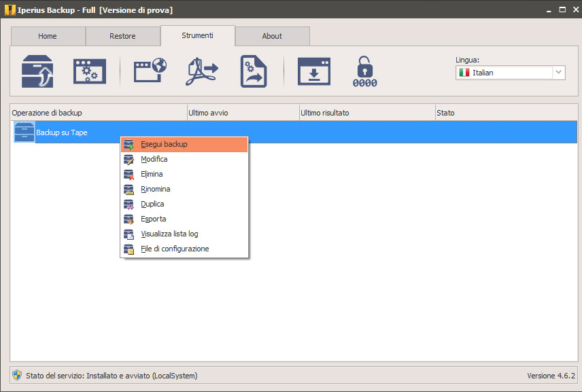This screenshot has width=582, height=392.
Task: Click the Stato del servizio status text
Action: [x=112, y=376]
